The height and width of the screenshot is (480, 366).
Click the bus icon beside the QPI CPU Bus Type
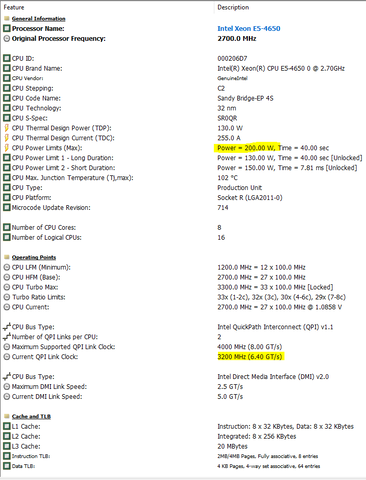[7, 327]
